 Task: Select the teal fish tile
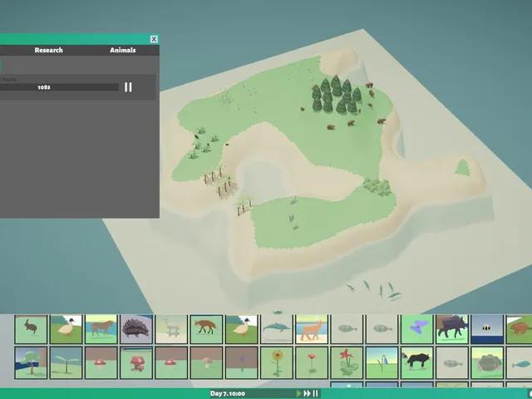[519, 362]
